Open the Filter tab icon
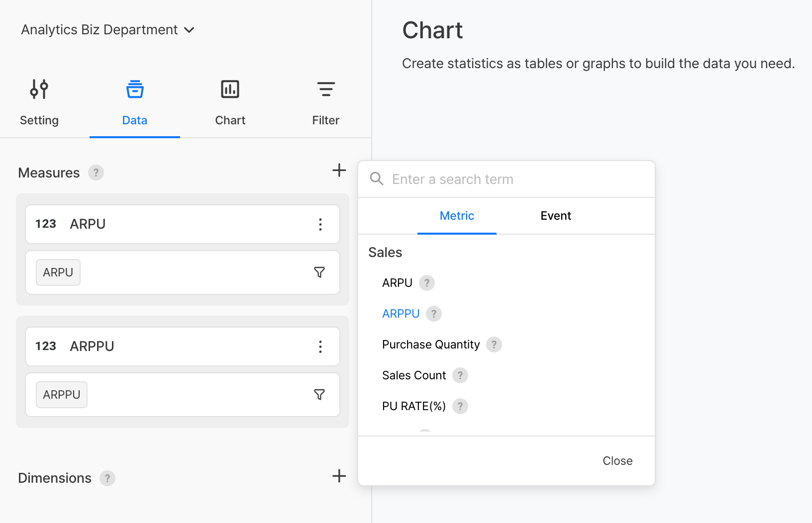The width and height of the screenshot is (812, 523). point(325,89)
